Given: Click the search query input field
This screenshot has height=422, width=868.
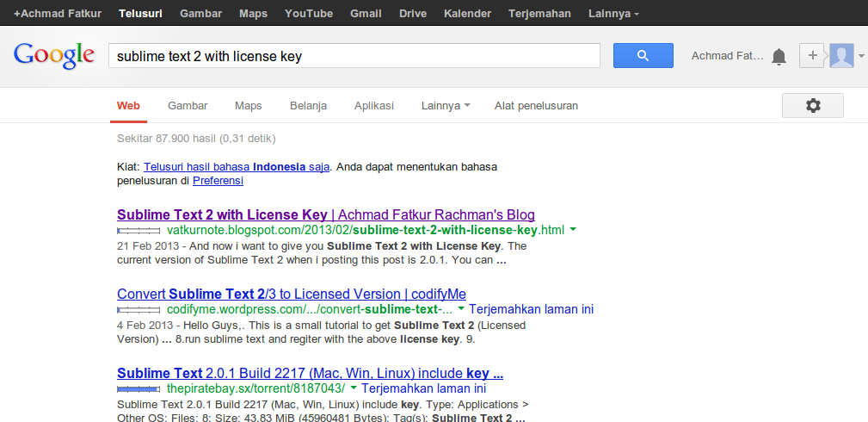Looking at the screenshot, I should (x=354, y=55).
